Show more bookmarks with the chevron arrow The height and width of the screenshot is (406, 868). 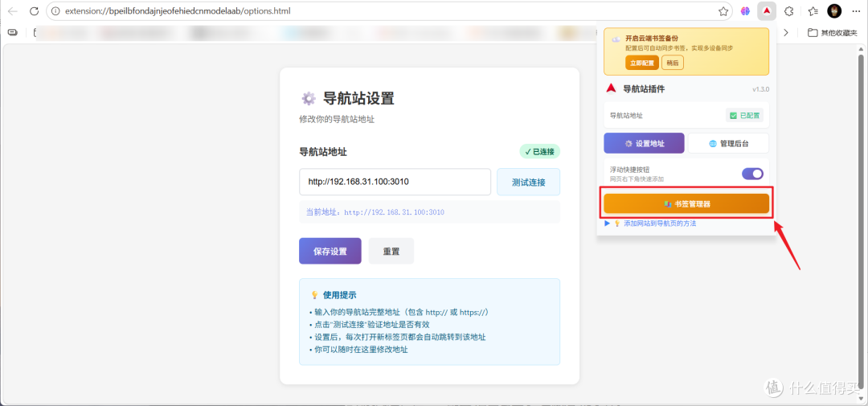click(785, 33)
